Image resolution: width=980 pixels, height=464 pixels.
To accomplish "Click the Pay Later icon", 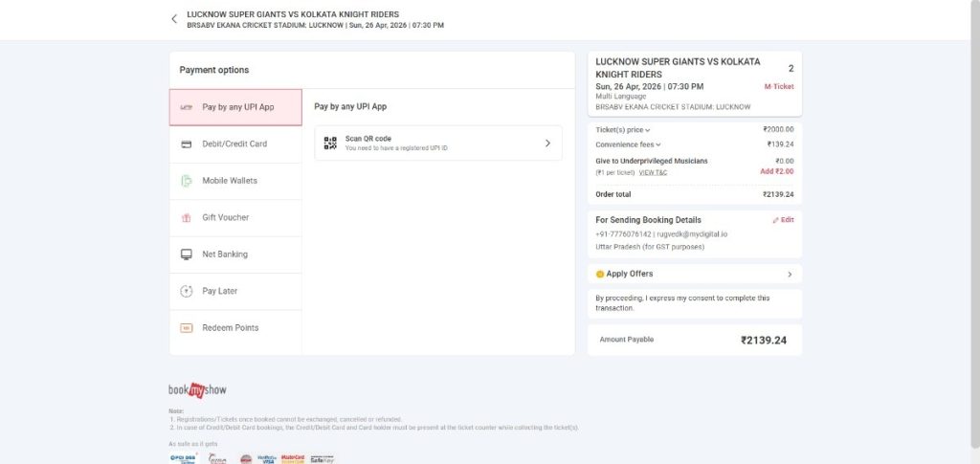I will pos(186,291).
